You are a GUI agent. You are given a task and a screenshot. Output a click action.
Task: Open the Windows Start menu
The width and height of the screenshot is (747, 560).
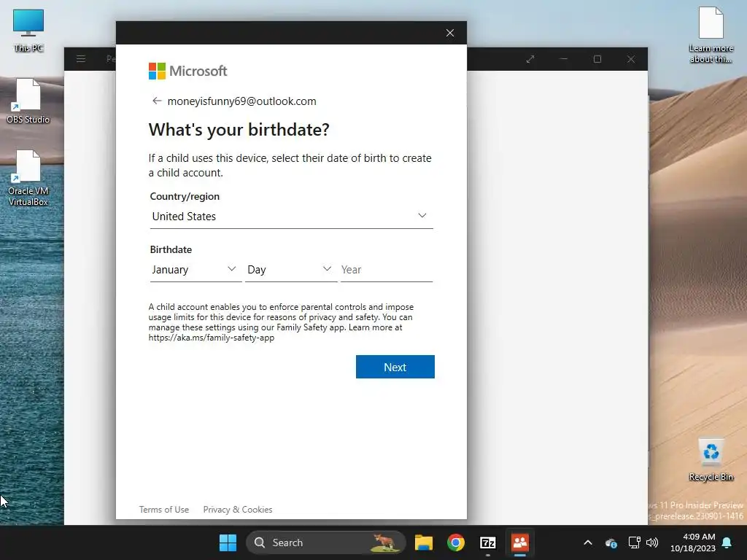[x=228, y=542]
